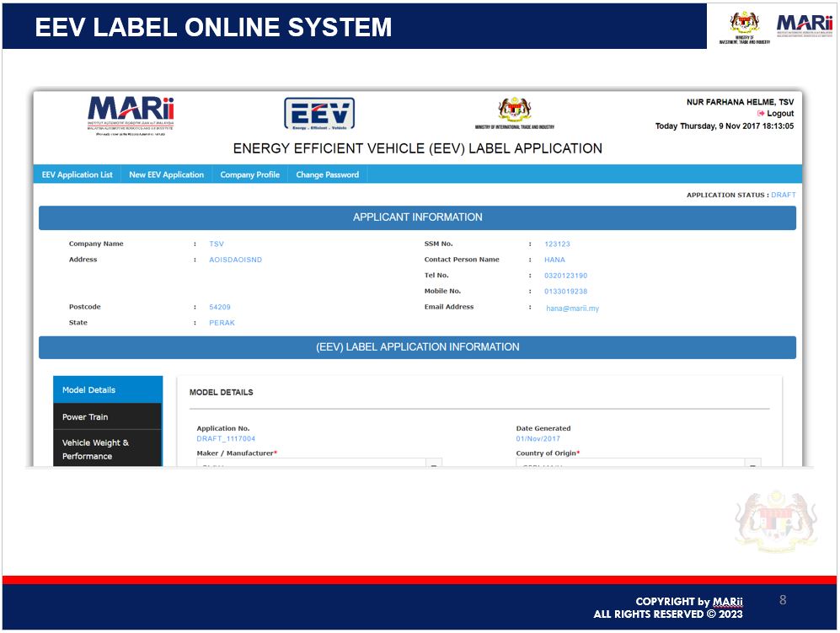Expand the Maker / Manufacturer dropdown
840x633 pixels.
click(434, 464)
